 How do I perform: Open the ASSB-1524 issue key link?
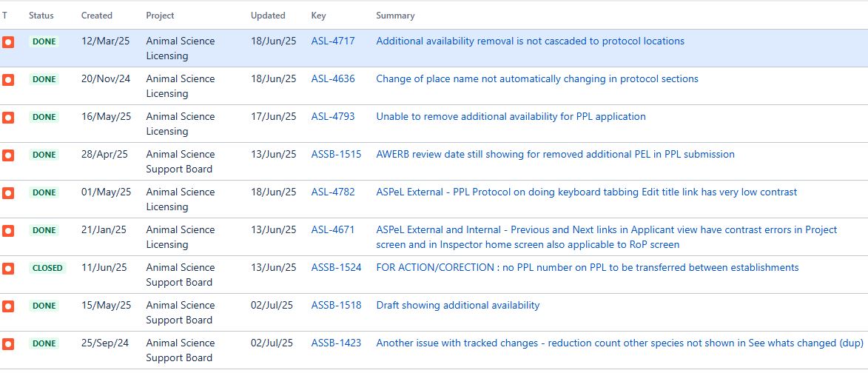(336, 267)
